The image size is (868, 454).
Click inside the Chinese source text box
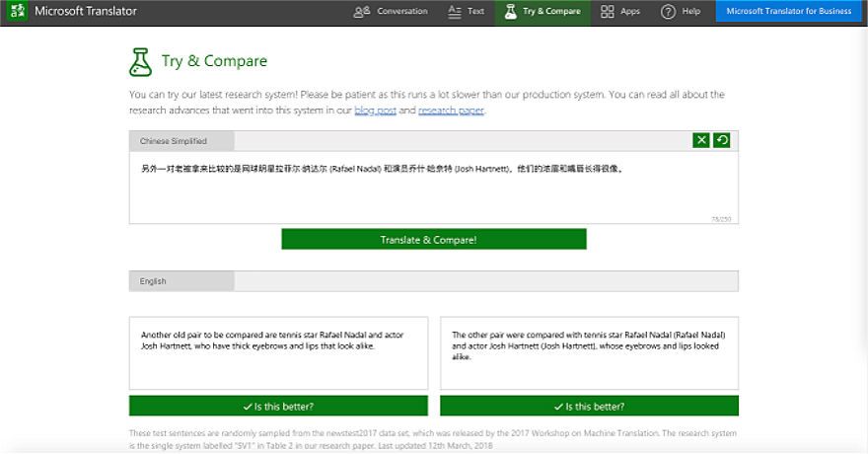[433, 188]
